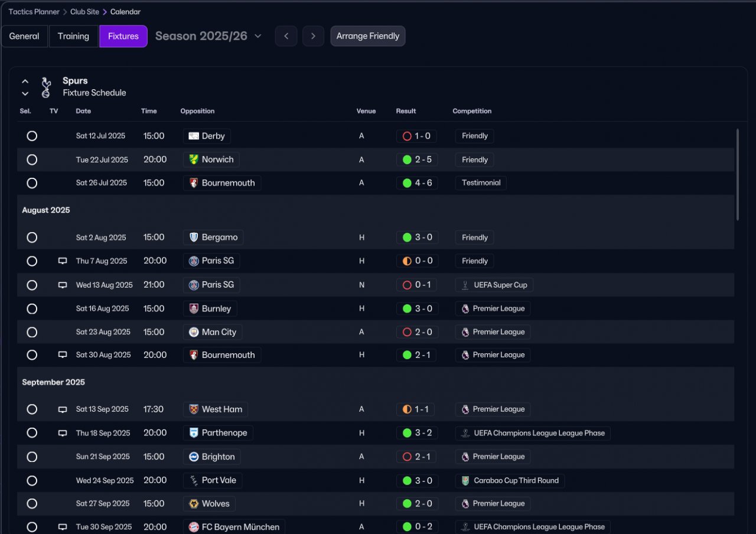Click the TV icon on Wed 13 Aug row

click(63, 285)
